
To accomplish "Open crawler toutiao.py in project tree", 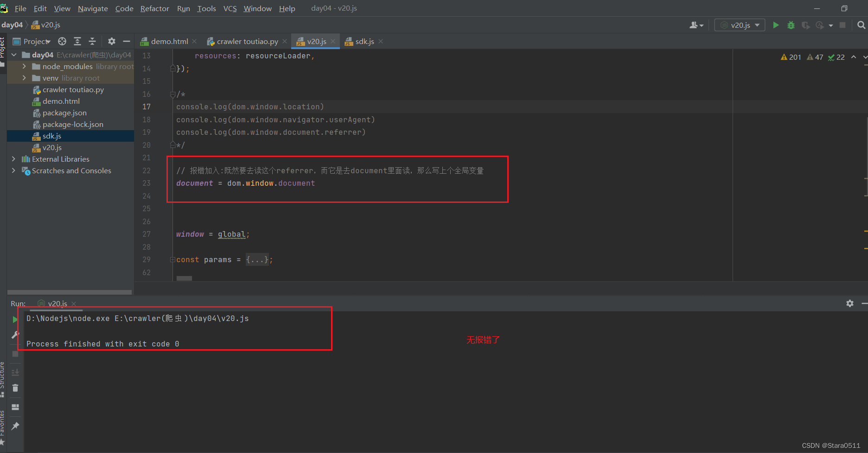I will click(73, 89).
